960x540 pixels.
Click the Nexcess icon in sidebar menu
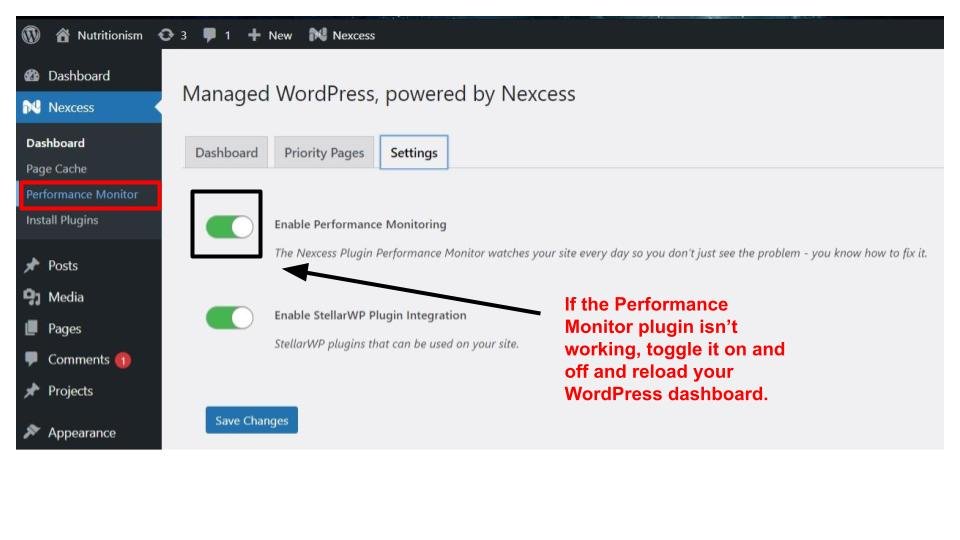pos(32,107)
